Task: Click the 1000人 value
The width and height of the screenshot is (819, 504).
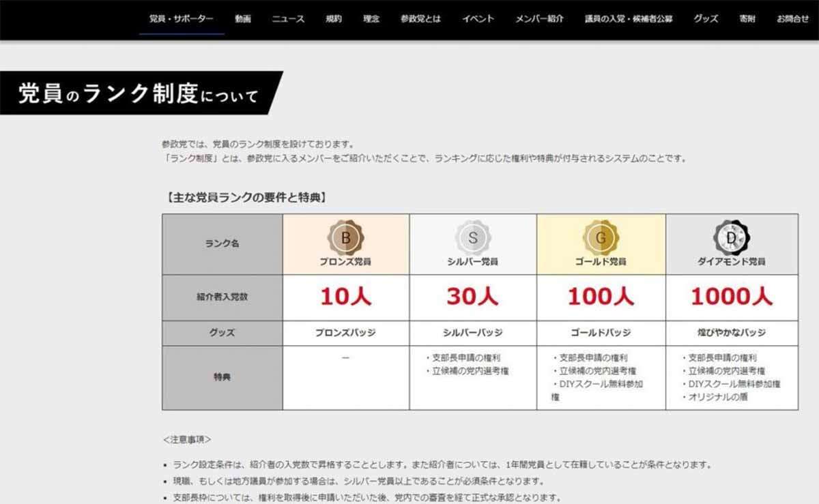Action: [732, 297]
